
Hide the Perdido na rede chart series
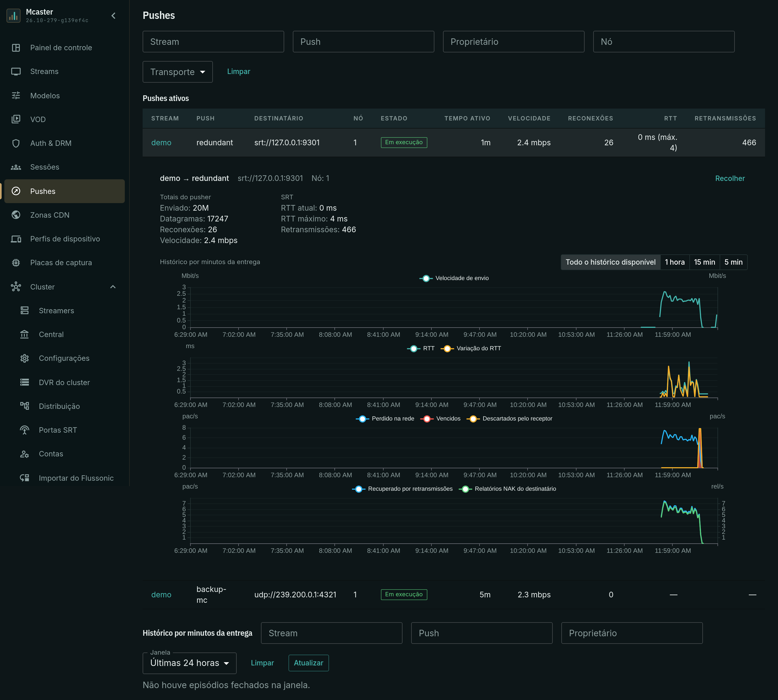[385, 419]
